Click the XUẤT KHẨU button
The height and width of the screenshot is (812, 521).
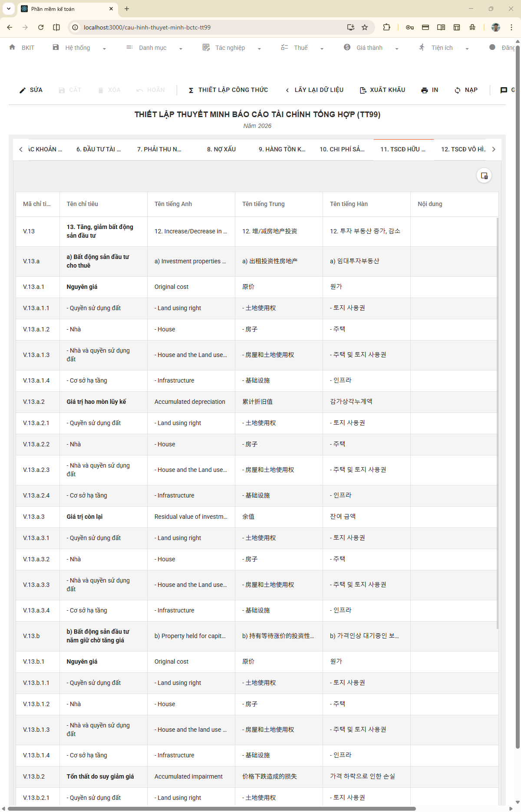[383, 90]
